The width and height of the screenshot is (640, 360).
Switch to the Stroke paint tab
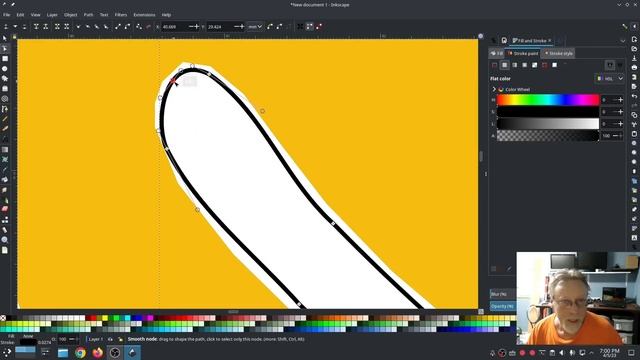click(x=523, y=53)
